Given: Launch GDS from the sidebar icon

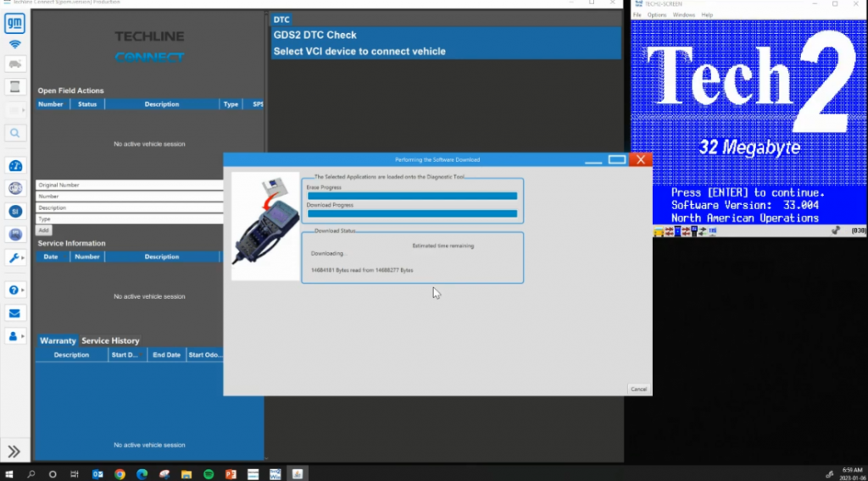Looking at the screenshot, I should [x=15, y=189].
